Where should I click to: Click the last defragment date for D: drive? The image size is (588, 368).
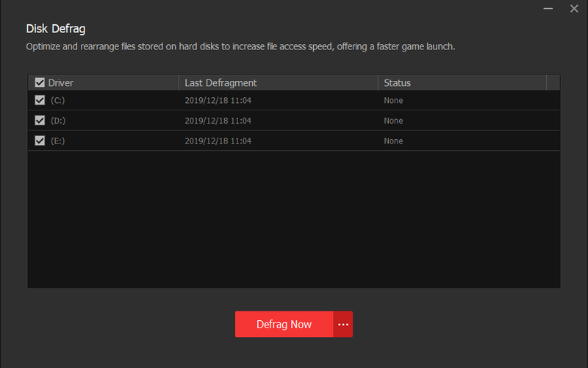tap(218, 121)
